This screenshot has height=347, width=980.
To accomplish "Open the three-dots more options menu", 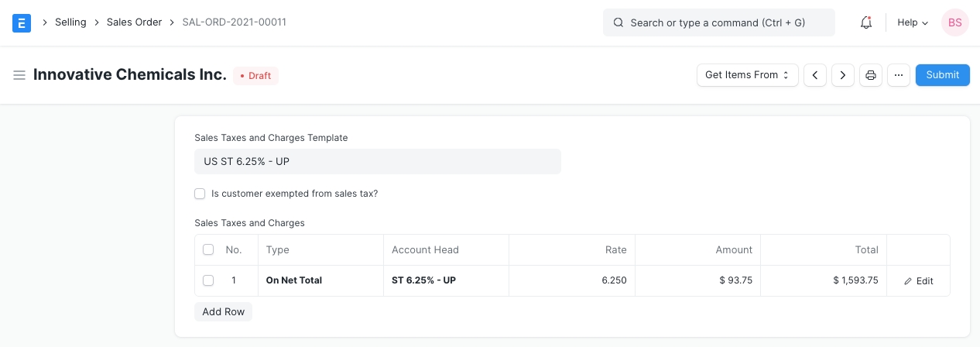I will click(x=898, y=75).
